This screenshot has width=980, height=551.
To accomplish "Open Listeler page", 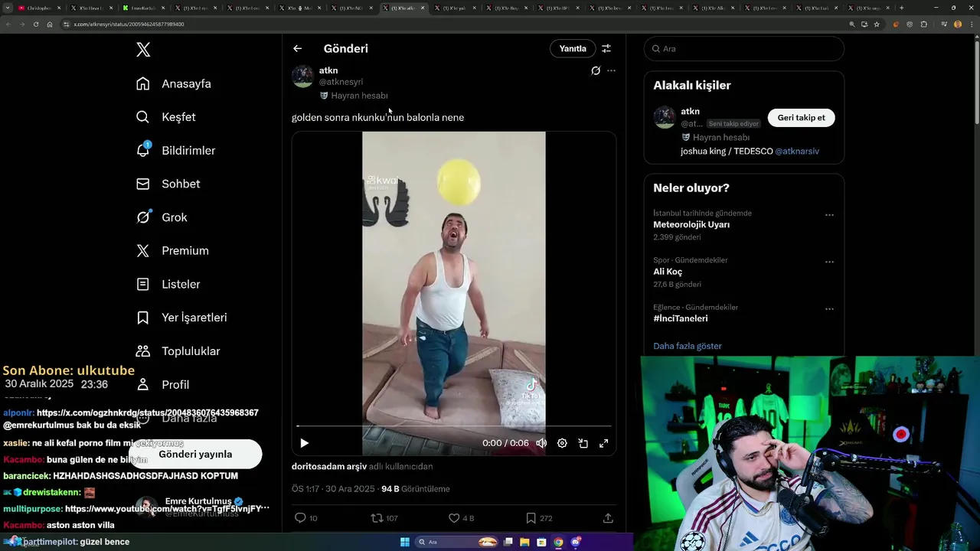I will coord(168,284).
